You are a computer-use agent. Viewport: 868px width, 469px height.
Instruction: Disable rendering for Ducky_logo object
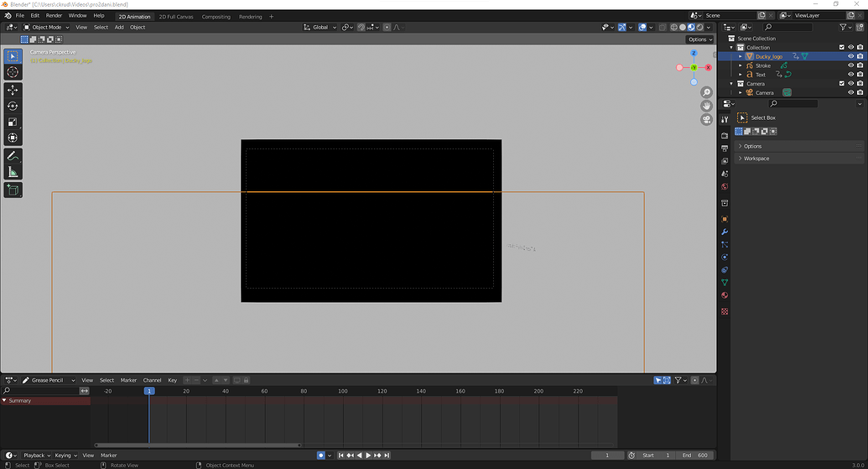860,56
